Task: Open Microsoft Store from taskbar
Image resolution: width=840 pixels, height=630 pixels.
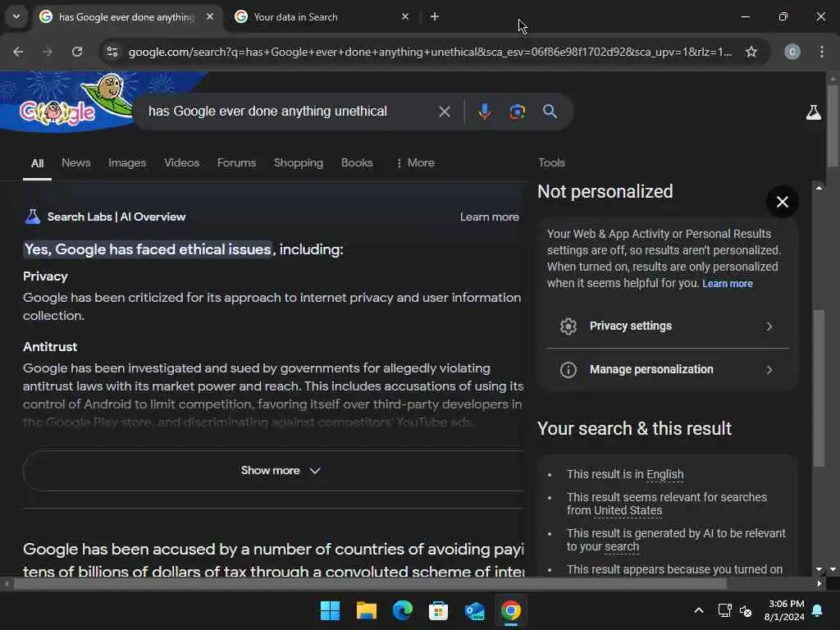Action: 438,610
